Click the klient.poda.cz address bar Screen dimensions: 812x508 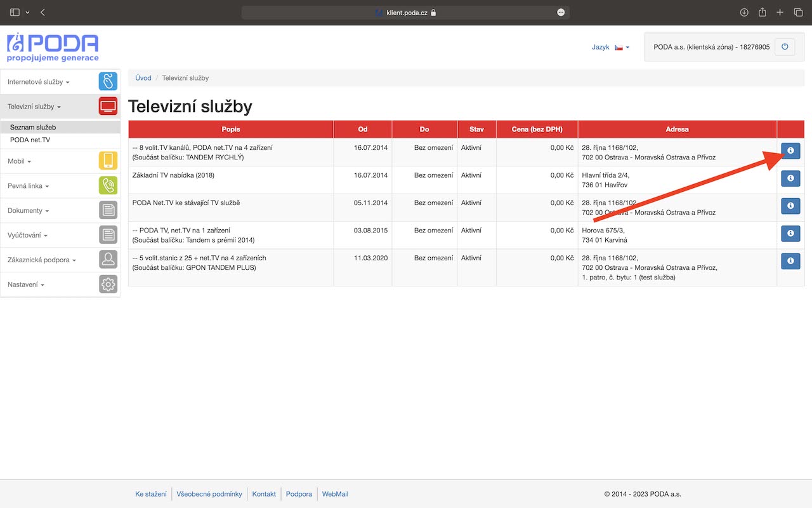pos(405,12)
